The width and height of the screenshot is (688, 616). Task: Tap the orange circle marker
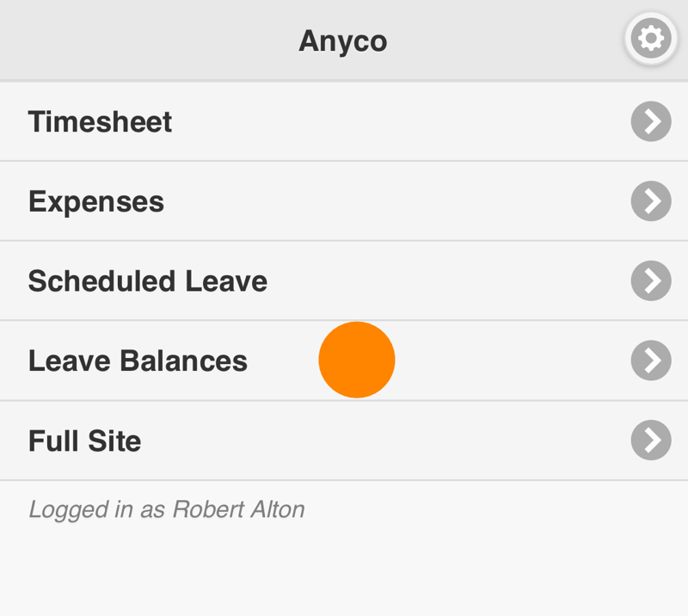(x=356, y=360)
